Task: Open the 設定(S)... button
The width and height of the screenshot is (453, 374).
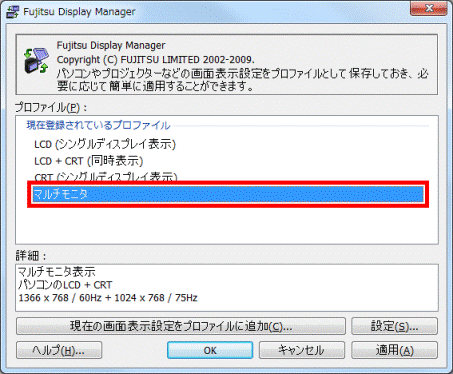Action: click(394, 326)
